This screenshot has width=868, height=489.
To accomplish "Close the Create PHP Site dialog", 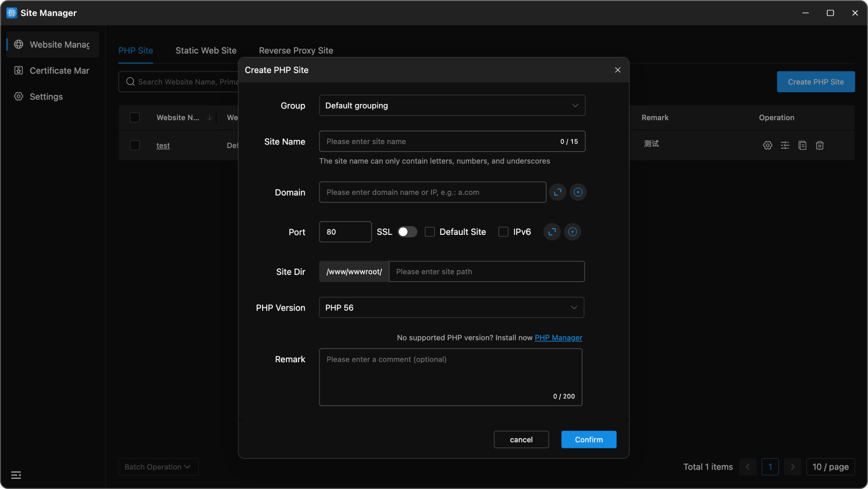I will [618, 70].
